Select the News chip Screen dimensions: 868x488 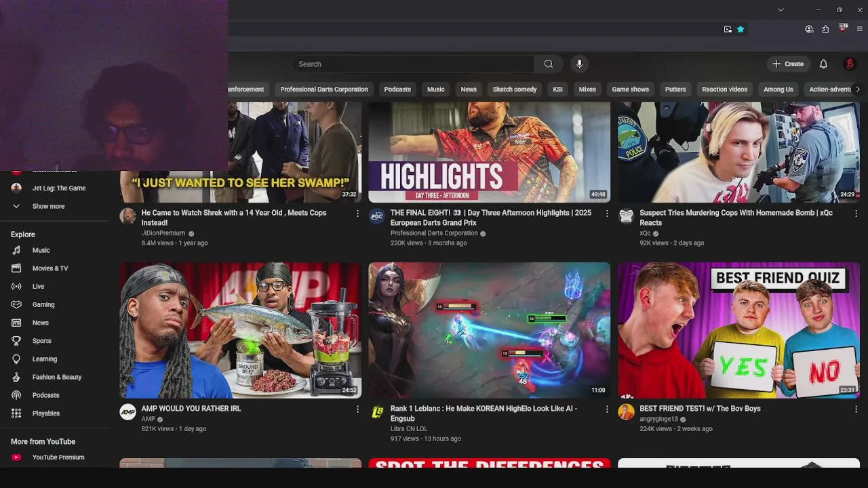[x=469, y=89]
